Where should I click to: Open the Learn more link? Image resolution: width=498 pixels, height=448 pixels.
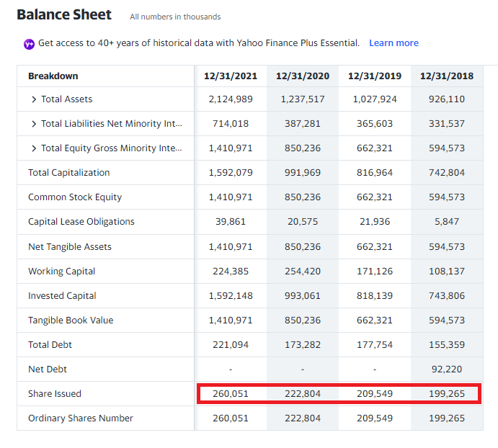click(393, 43)
